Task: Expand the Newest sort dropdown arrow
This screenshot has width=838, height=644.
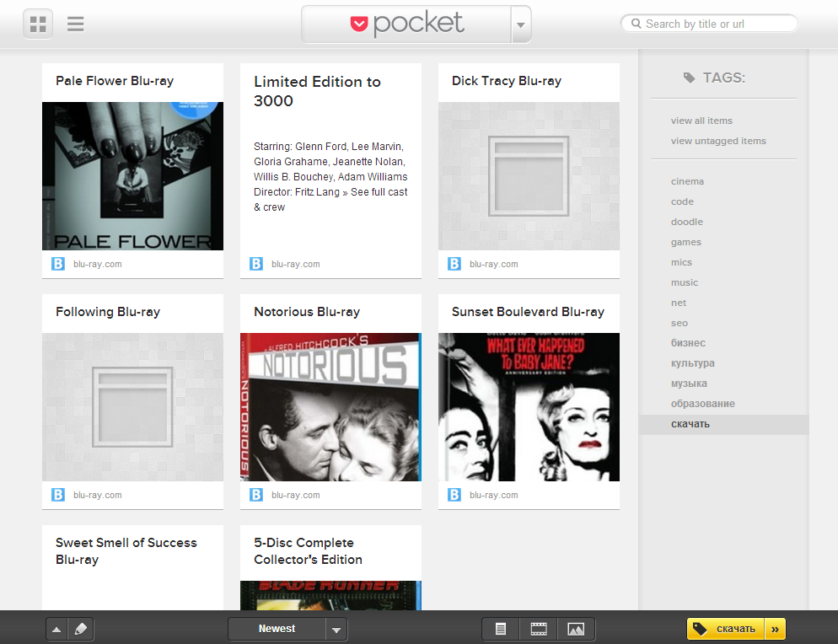Action: (336, 630)
